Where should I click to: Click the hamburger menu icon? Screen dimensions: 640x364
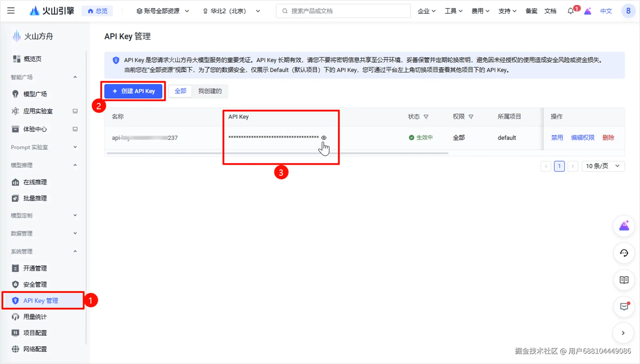pos(11,11)
